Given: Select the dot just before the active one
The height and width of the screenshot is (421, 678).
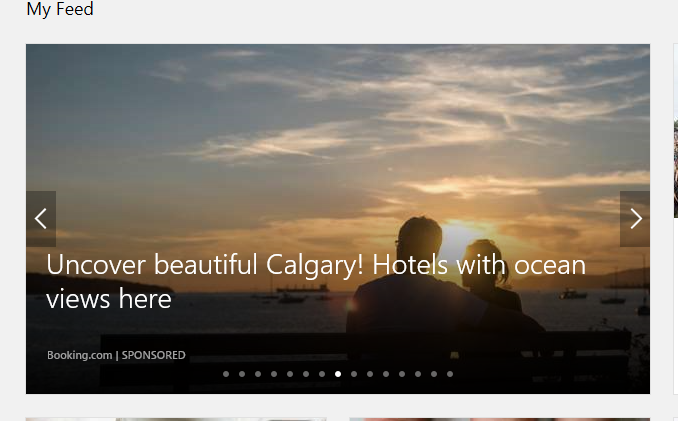Looking at the screenshot, I should [x=322, y=374].
